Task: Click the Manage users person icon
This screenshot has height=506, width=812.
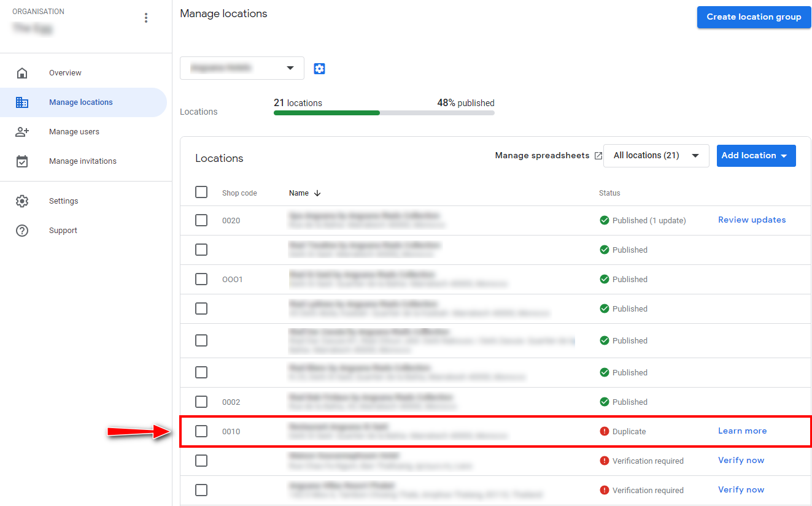Action: pos(22,132)
